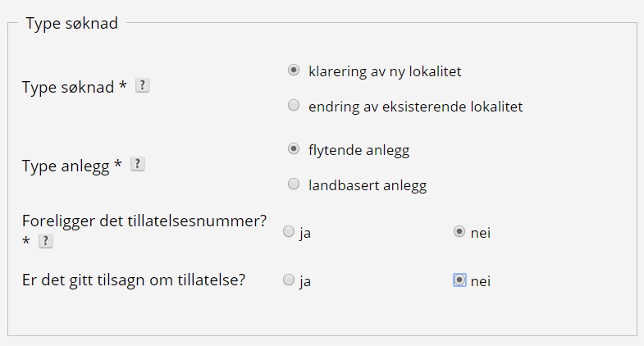
Task: Select 'klarering av ny lokalitet' radio button
Action: tap(294, 71)
